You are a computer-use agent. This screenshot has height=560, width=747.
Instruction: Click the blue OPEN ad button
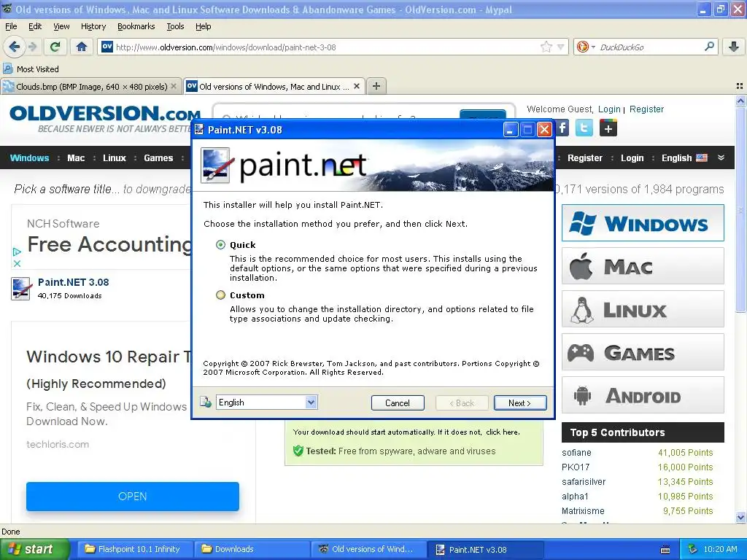(x=133, y=496)
